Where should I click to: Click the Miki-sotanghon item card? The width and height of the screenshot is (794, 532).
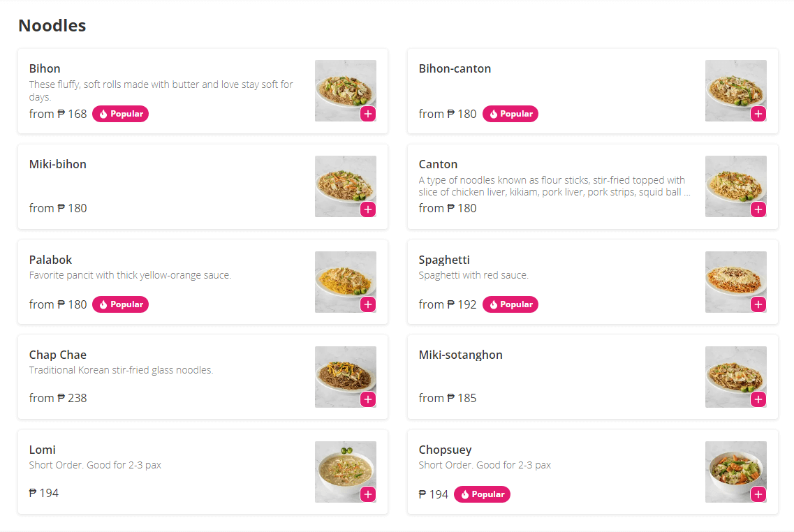tap(592, 377)
